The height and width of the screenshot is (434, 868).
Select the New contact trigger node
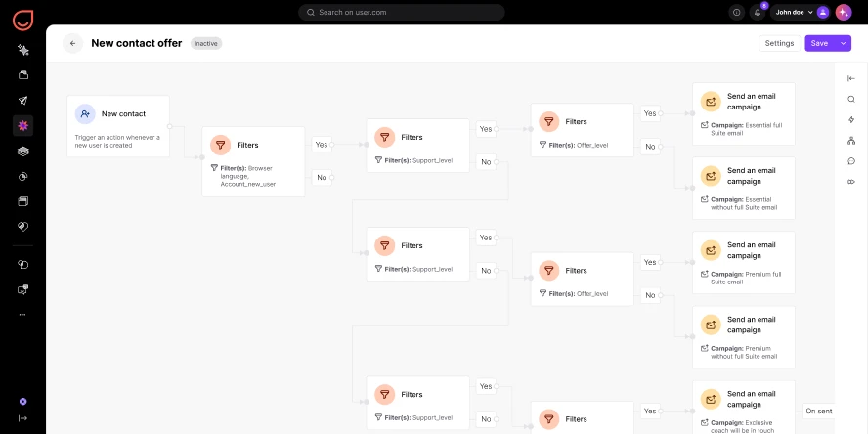coord(118,126)
